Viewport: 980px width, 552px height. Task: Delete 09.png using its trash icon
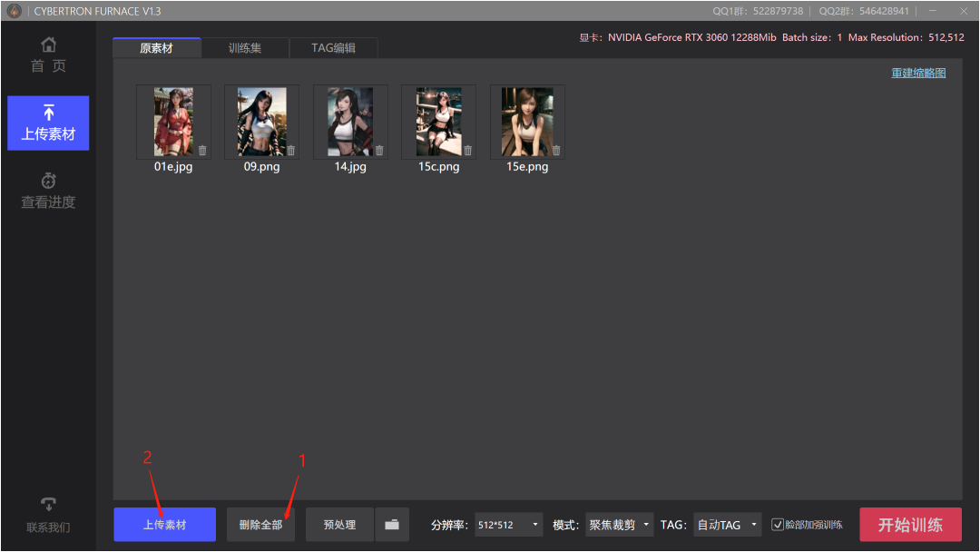click(x=291, y=150)
